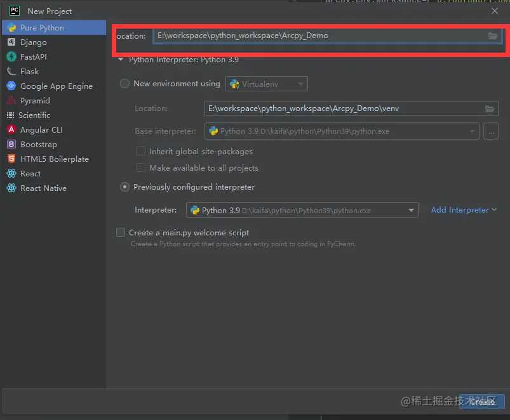Click the Angular CLI project type label
This screenshot has height=420, width=510.
tap(41, 129)
